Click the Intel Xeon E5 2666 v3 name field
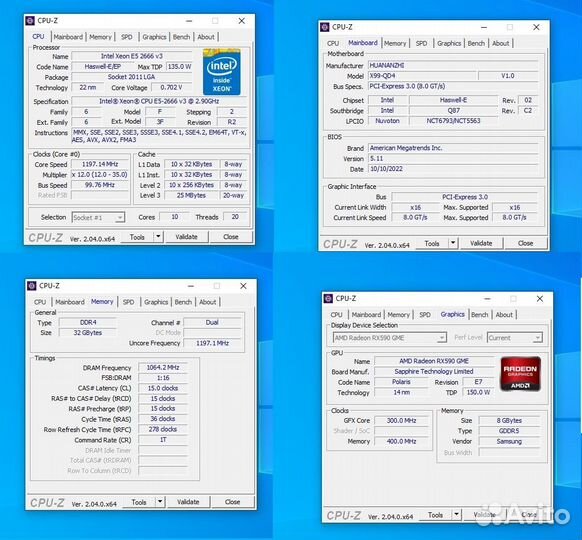 [x=132, y=56]
